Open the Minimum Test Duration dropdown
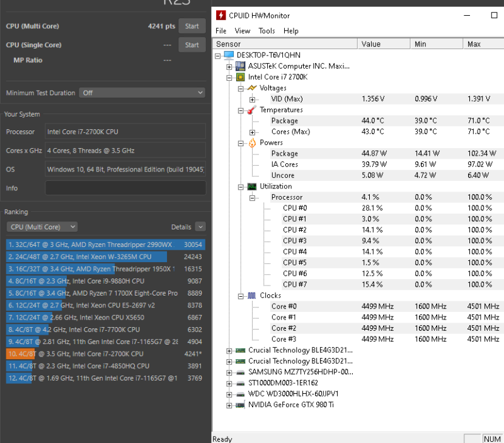 tap(142, 93)
